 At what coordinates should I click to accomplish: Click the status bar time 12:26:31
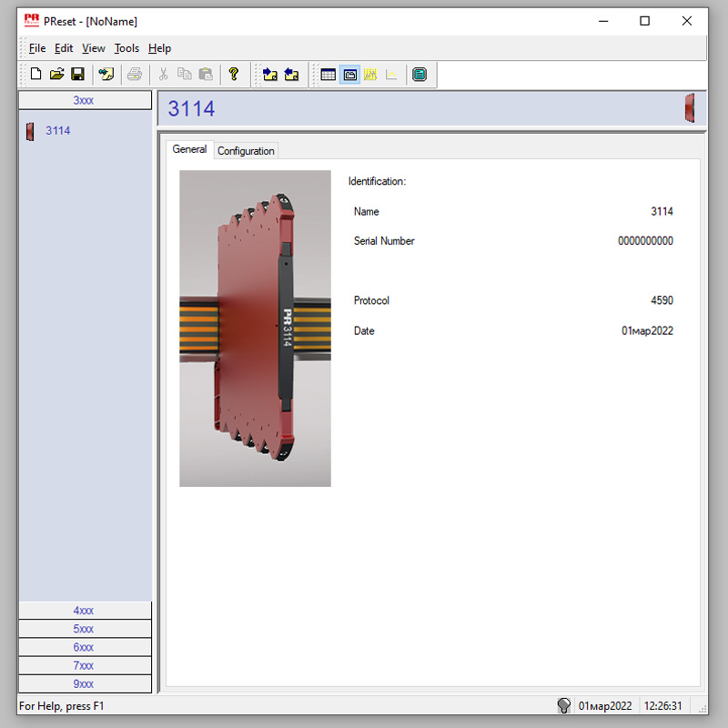(x=663, y=706)
